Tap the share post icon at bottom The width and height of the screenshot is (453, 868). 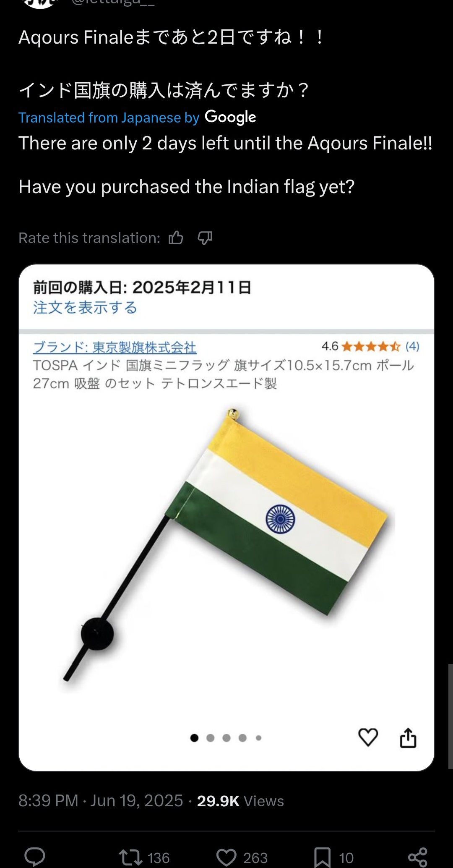(418, 857)
